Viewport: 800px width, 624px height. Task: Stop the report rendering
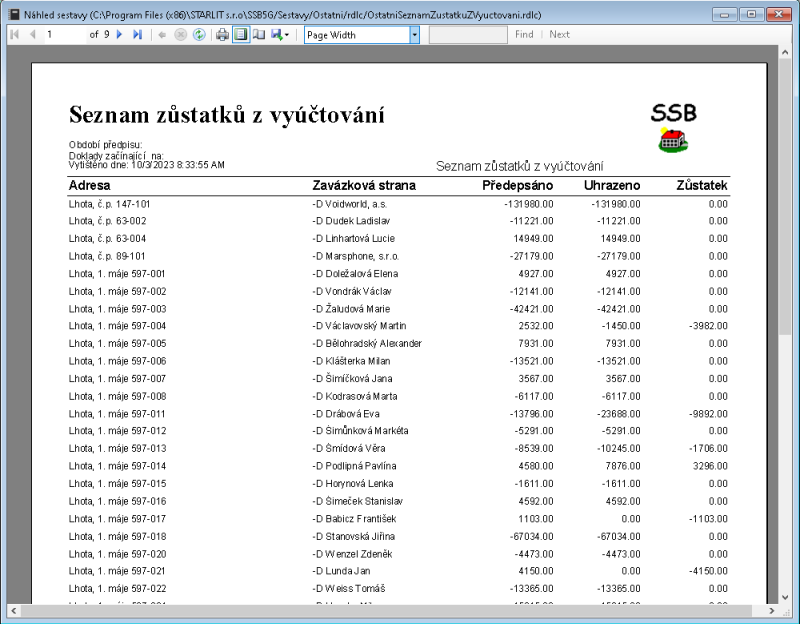182,34
